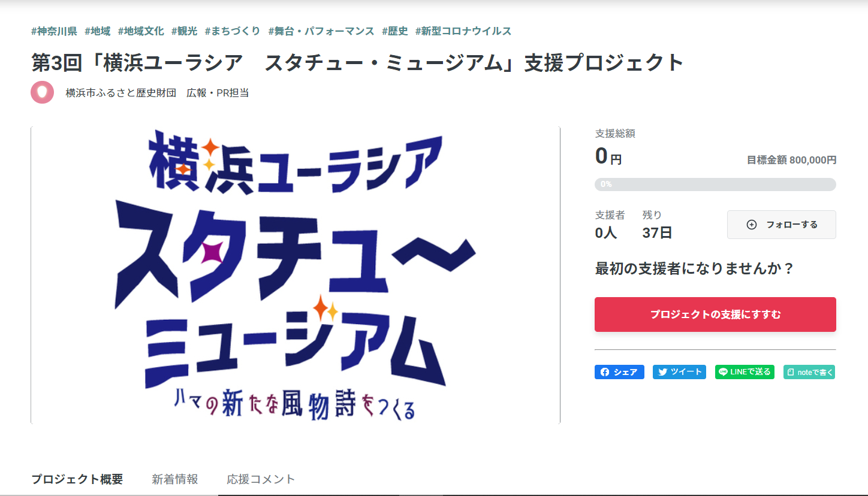Click the plus icon on フォローする

(x=751, y=225)
